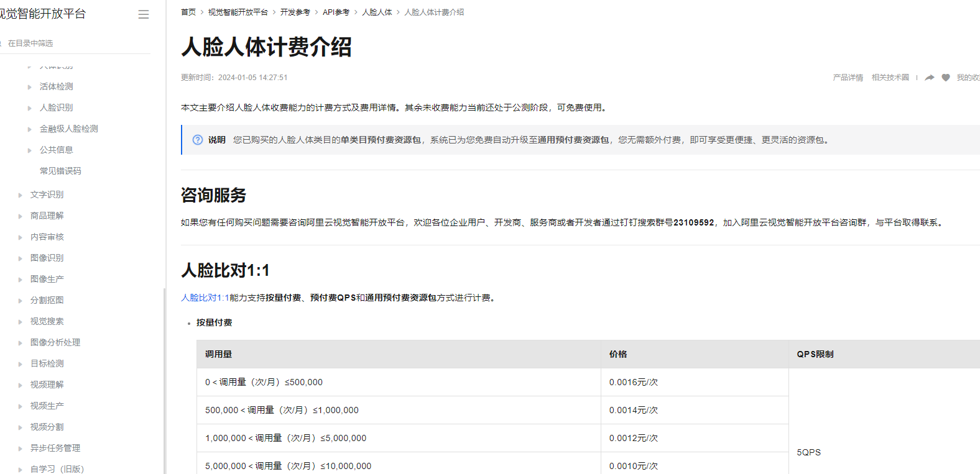
Task: Click the 视觉智能开放平台 sidebar title
Action: pos(42,14)
